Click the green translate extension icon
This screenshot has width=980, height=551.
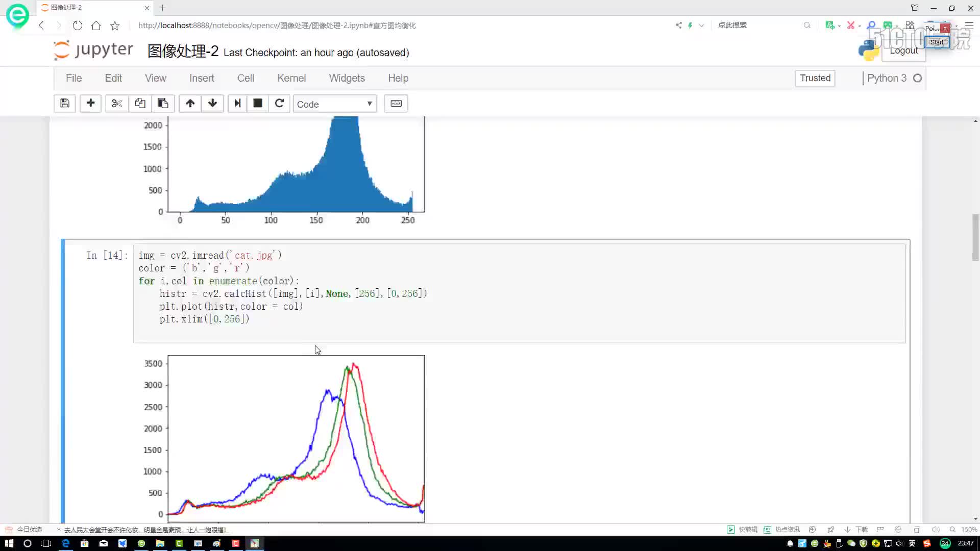(x=829, y=25)
